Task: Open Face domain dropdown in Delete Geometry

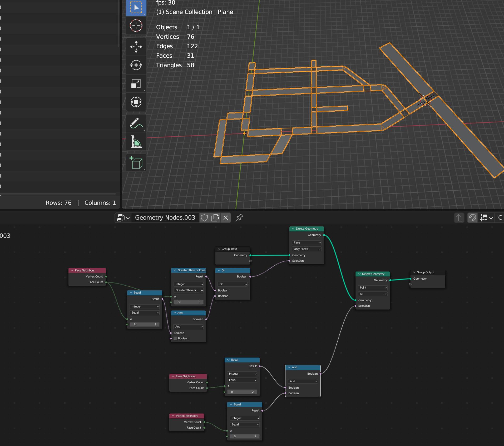Action: tap(307, 242)
